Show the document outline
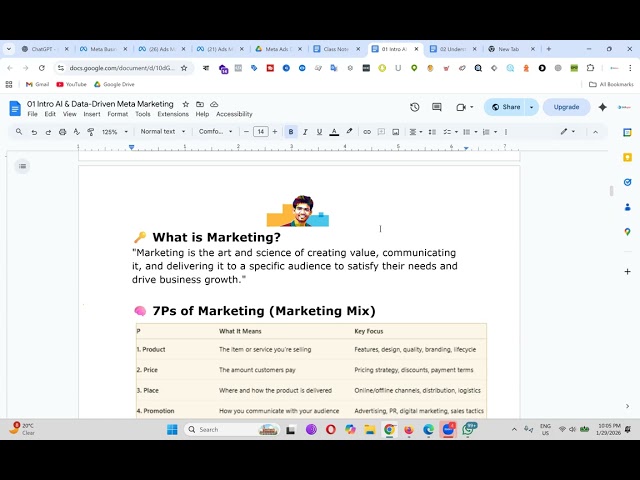Screen dimensions: 640x480 [22, 166]
